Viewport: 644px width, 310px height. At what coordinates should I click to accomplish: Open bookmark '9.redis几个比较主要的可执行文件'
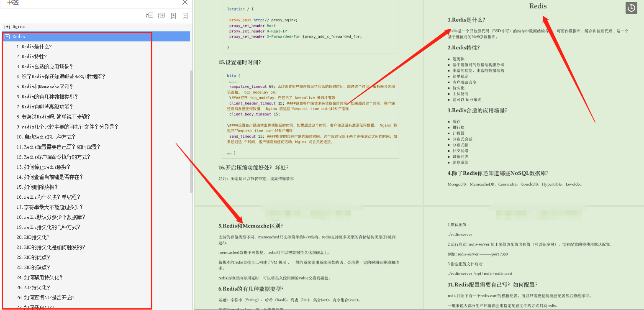tap(67, 127)
